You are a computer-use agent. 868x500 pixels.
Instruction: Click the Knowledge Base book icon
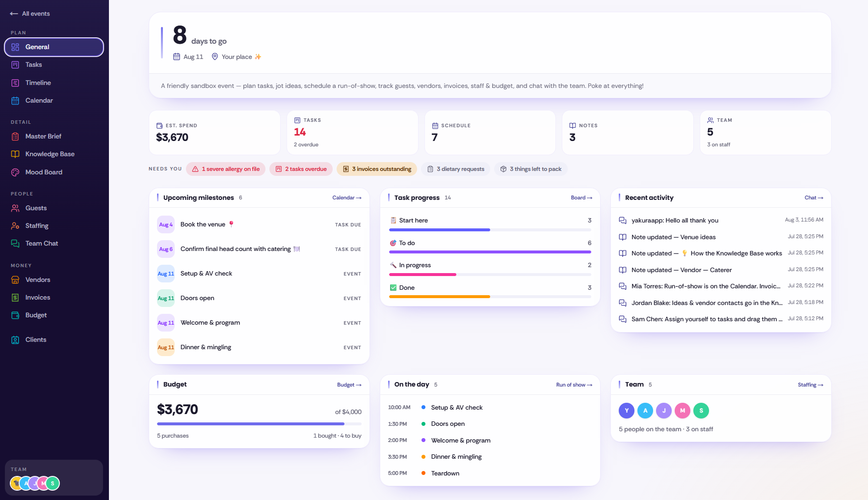tap(15, 154)
